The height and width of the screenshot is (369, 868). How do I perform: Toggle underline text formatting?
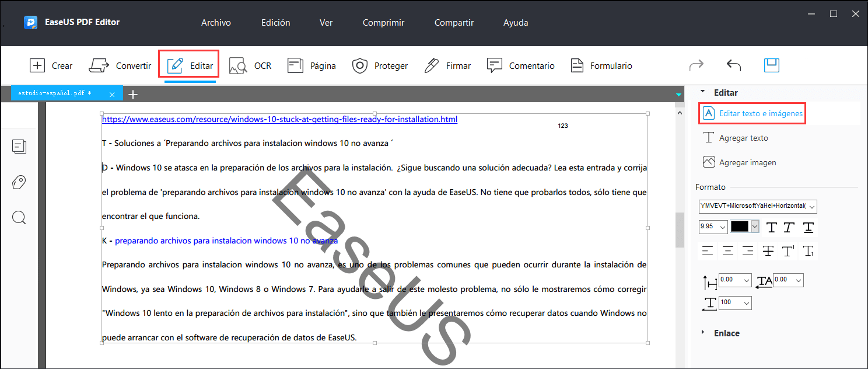pyautogui.click(x=808, y=227)
